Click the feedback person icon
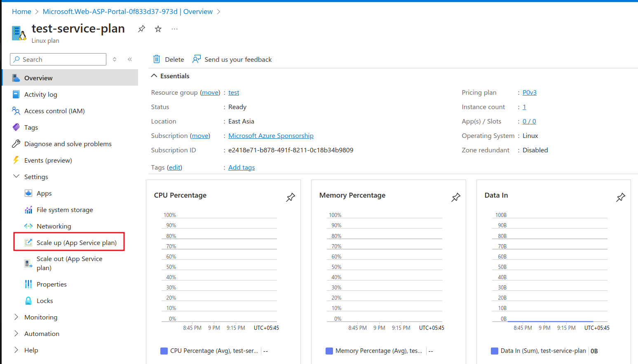Image resolution: width=638 pixels, height=364 pixels. coord(197,59)
